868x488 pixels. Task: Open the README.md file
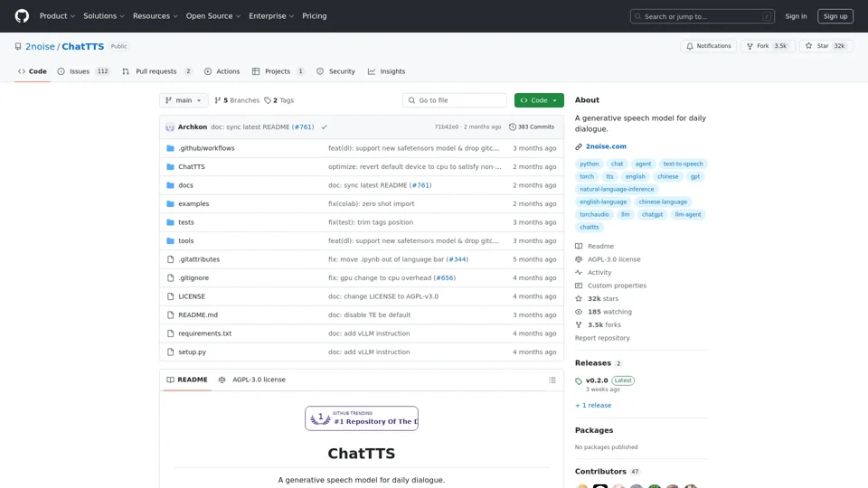pyautogui.click(x=198, y=314)
